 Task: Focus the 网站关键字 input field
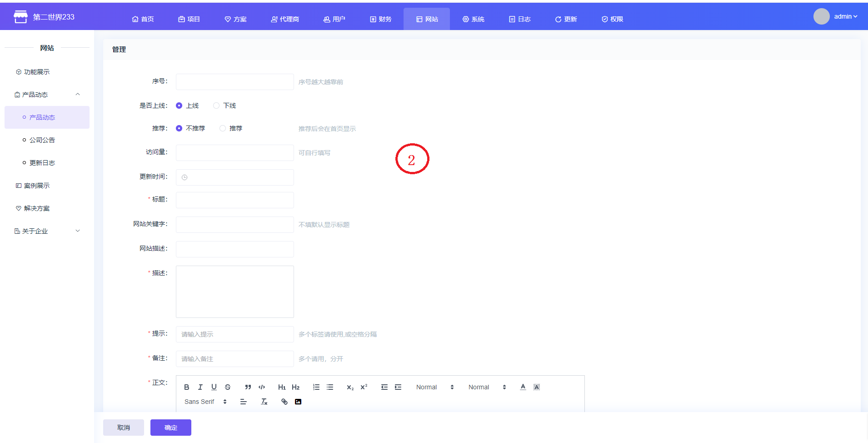(235, 225)
